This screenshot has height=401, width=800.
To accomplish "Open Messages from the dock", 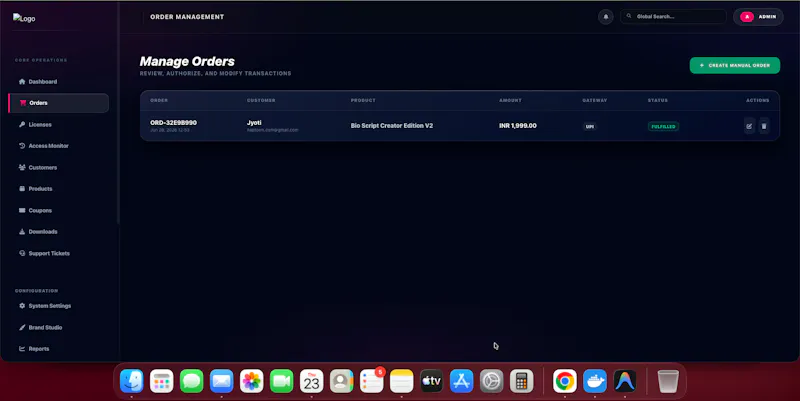I will coord(192,381).
